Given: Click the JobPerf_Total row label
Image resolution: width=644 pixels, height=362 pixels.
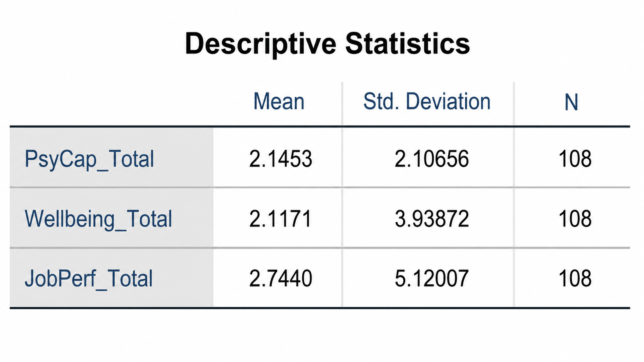Looking at the screenshot, I should [x=89, y=278].
